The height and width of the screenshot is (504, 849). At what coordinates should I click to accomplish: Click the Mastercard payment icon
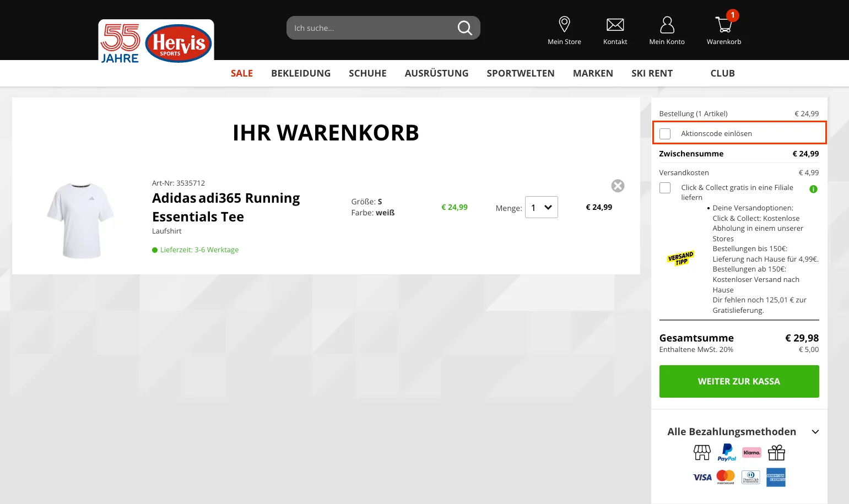726,477
